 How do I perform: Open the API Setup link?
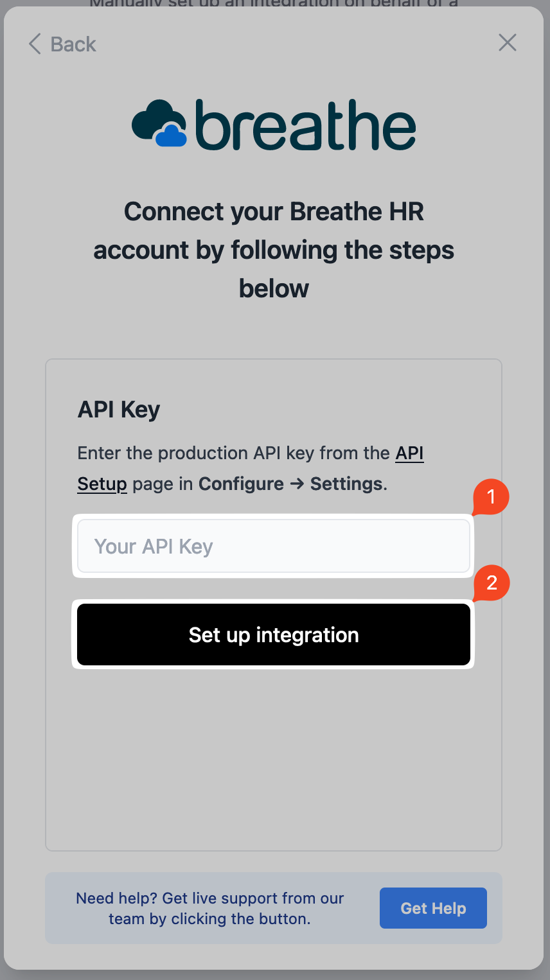[409, 453]
